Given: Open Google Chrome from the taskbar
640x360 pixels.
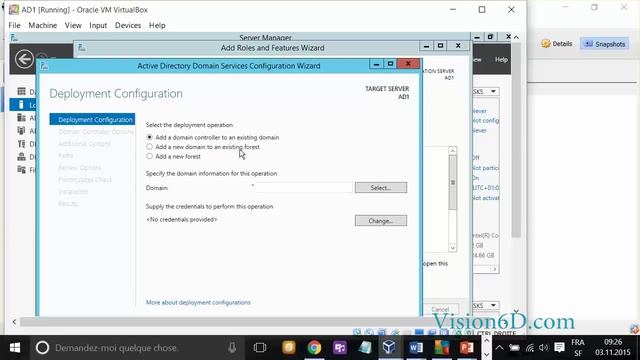Looking at the screenshot, I should point(314,348).
